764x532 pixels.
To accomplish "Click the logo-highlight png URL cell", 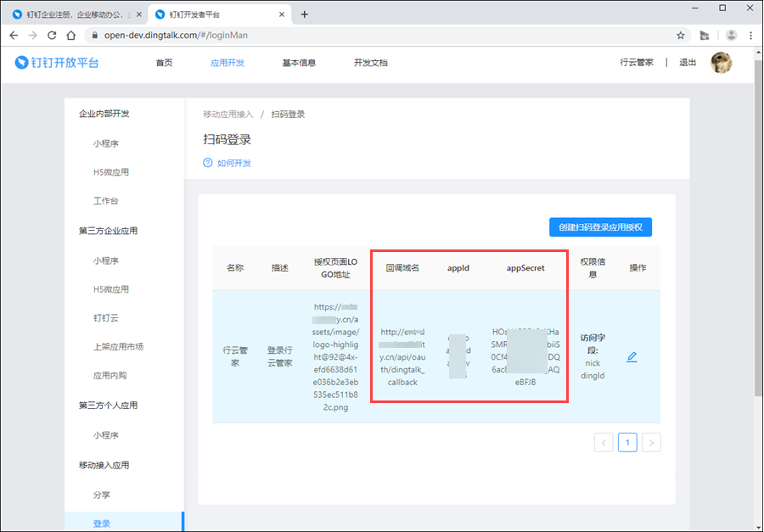I will [335, 357].
